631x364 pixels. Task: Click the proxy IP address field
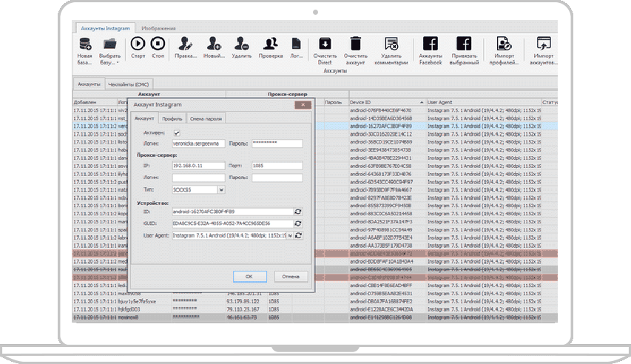(x=198, y=166)
